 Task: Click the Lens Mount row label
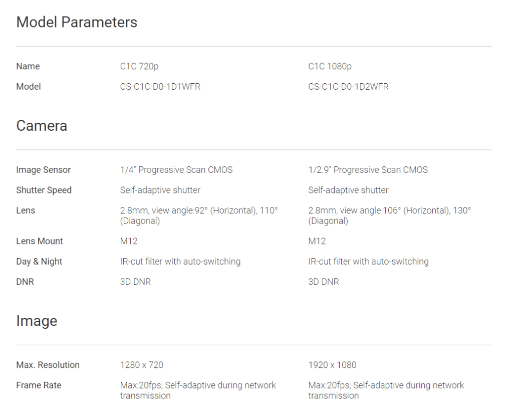click(x=40, y=241)
